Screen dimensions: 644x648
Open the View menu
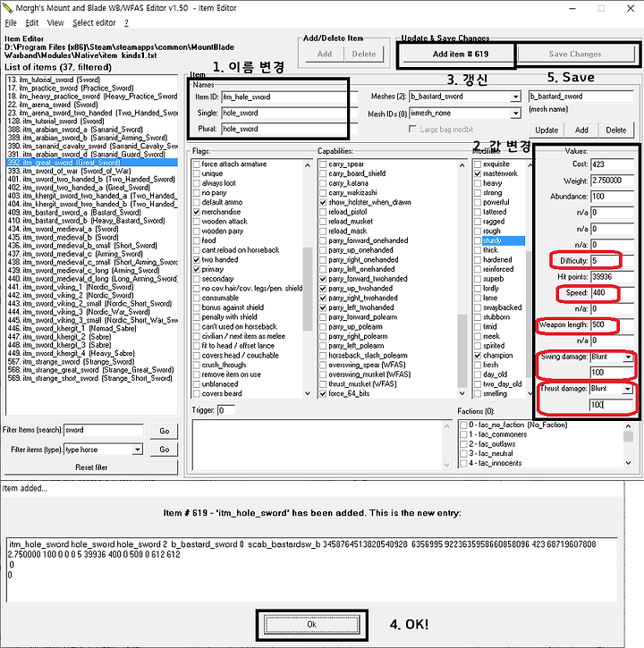[x=55, y=23]
